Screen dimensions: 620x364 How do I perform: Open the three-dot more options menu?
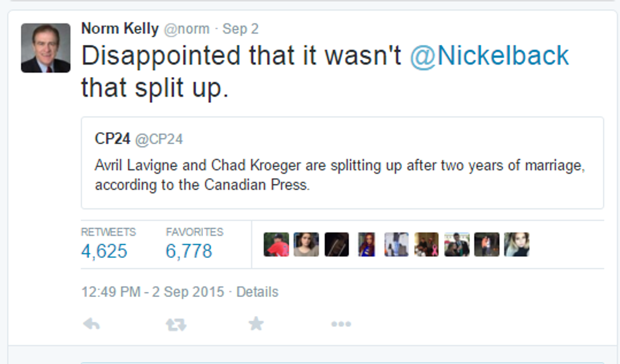pos(340,324)
